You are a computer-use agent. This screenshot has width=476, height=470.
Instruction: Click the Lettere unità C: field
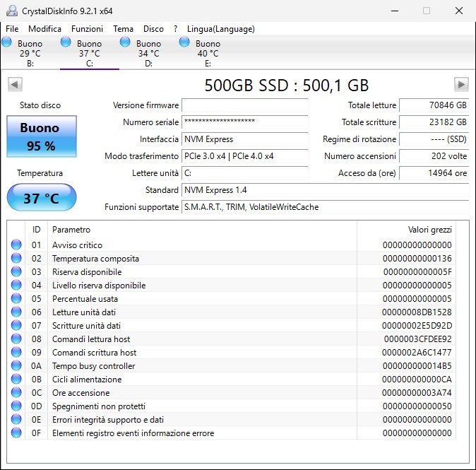click(x=244, y=173)
